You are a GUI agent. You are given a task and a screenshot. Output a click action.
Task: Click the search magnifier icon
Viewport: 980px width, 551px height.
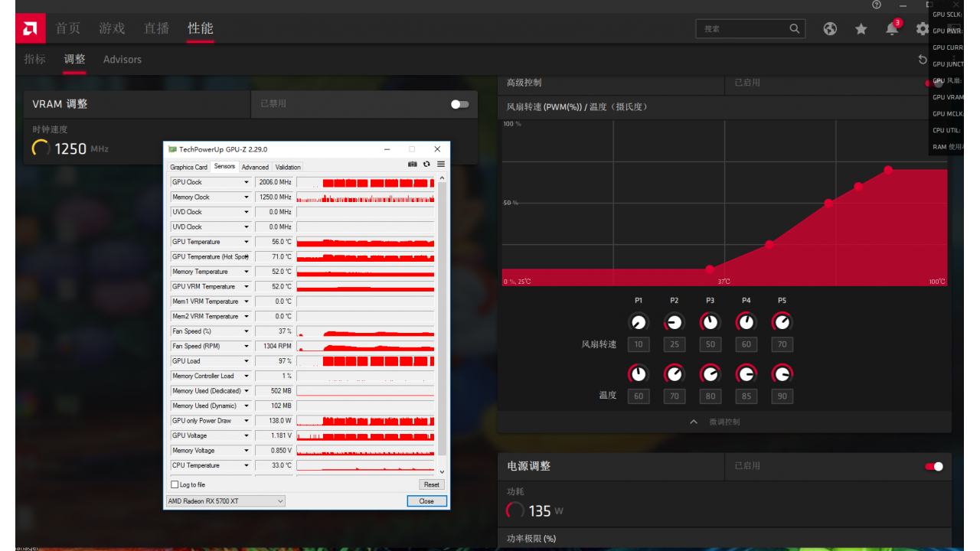click(795, 28)
